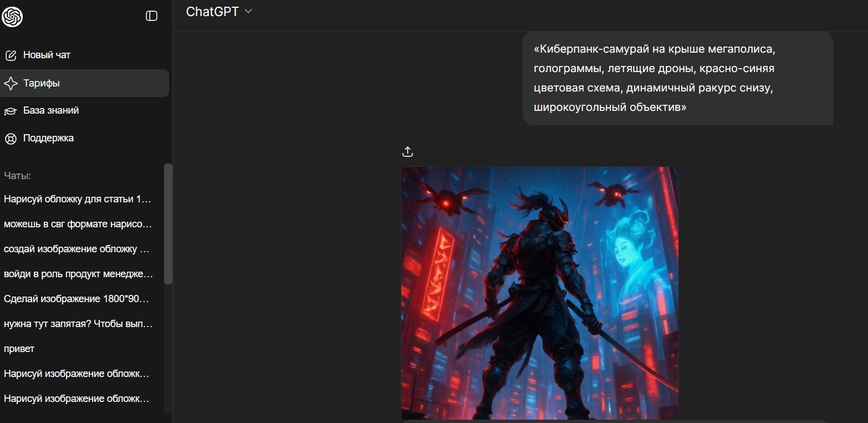
Task: Click the sparkle icon beside Тарифы
Action: (11, 83)
